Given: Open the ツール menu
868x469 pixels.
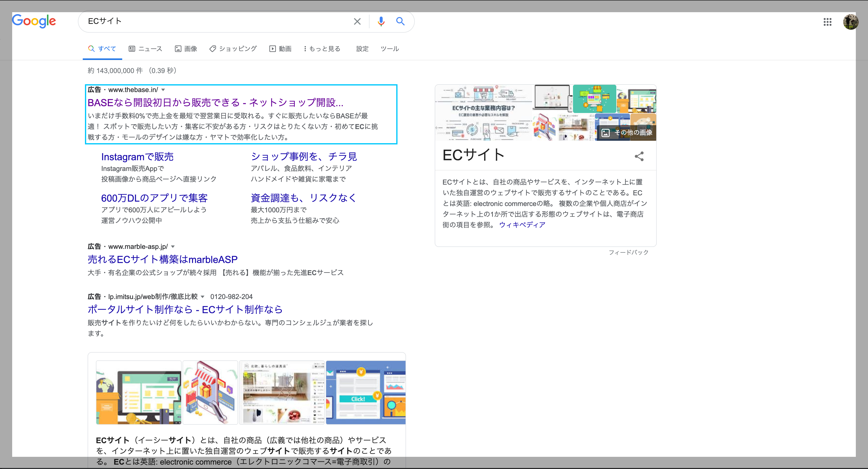Looking at the screenshot, I should tap(389, 48).
